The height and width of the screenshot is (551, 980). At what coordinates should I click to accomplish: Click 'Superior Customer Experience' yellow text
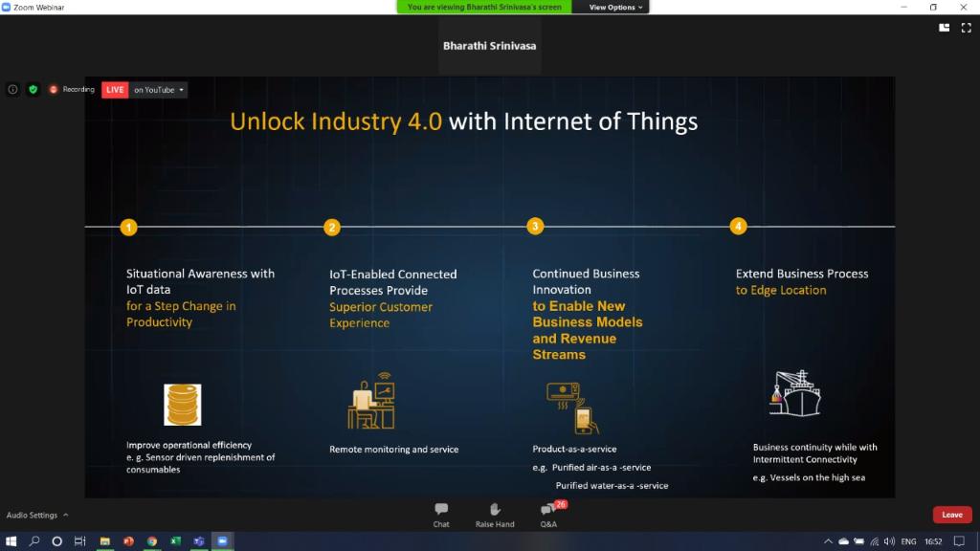381,315
